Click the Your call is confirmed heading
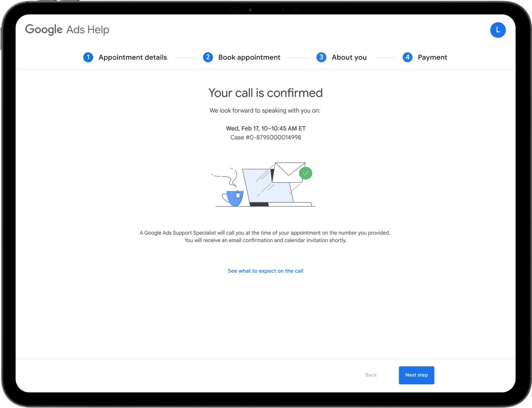The height and width of the screenshot is (408, 532). click(266, 93)
